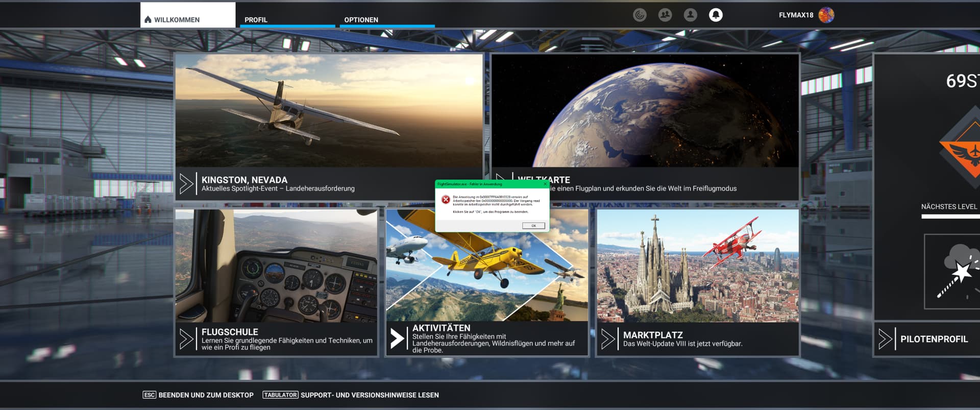
Task: Click the single-person account icon
Action: 690,15
